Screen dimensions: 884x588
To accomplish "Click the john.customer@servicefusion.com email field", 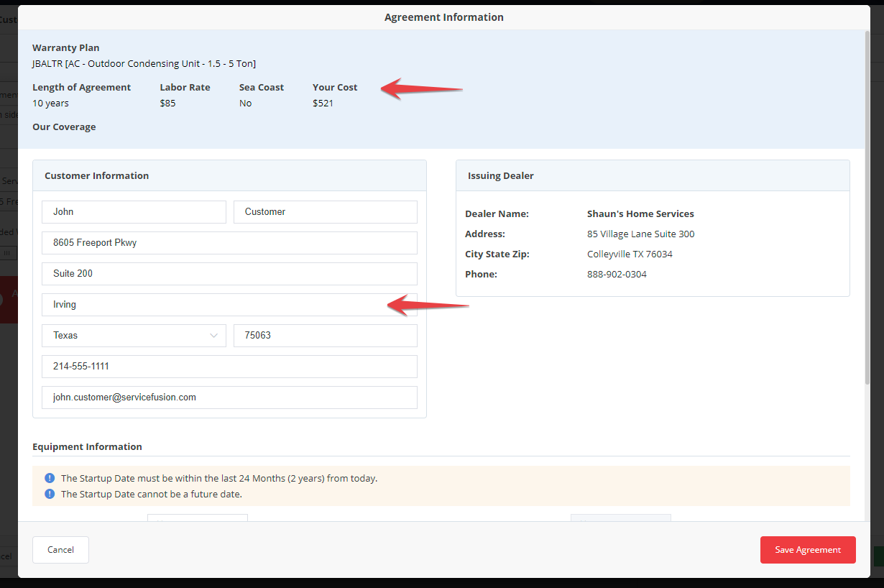I will tap(229, 398).
